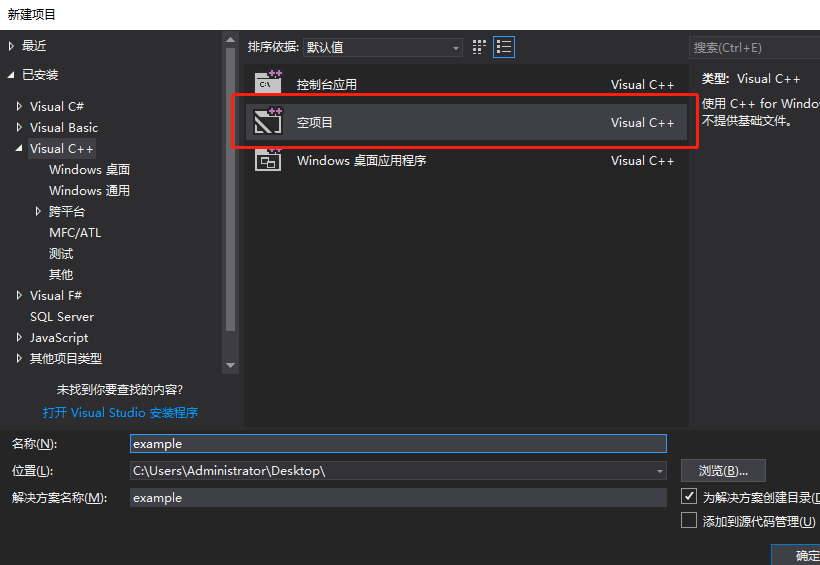Switch to small icons grid view

pos(479,47)
